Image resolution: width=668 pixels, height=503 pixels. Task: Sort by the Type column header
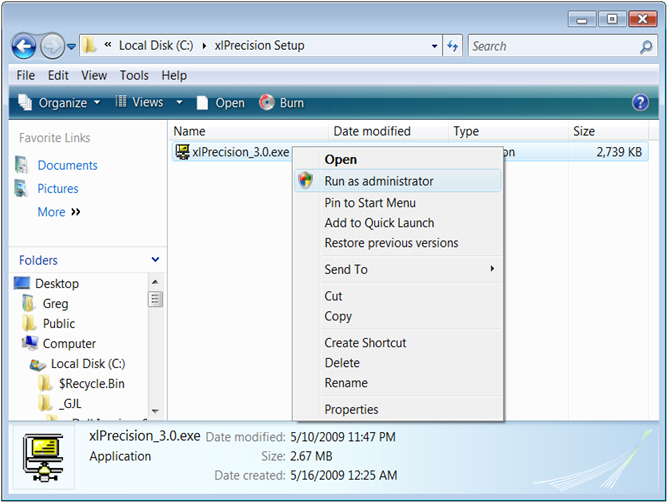[x=508, y=131]
